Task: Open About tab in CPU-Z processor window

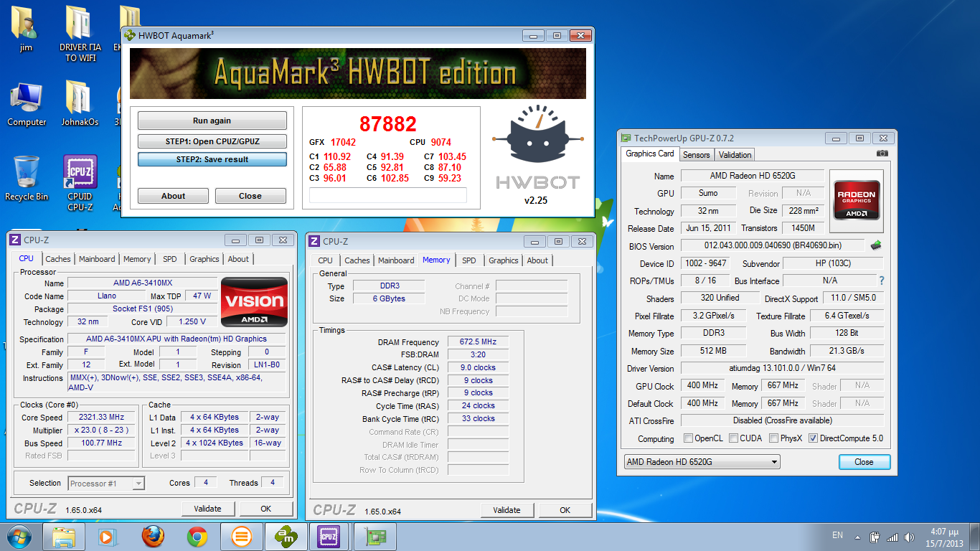Action: point(238,259)
